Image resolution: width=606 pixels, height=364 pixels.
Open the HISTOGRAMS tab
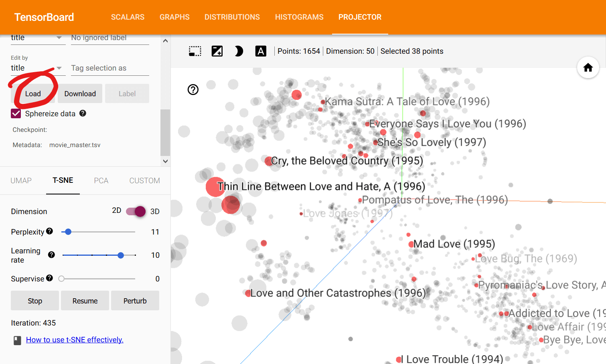(299, 17)
